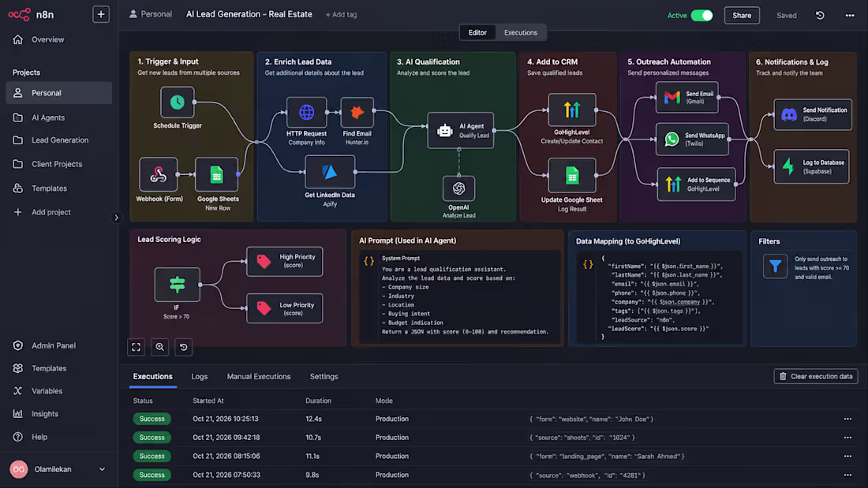Toggle the Active workflow switch

click(702, 16)
